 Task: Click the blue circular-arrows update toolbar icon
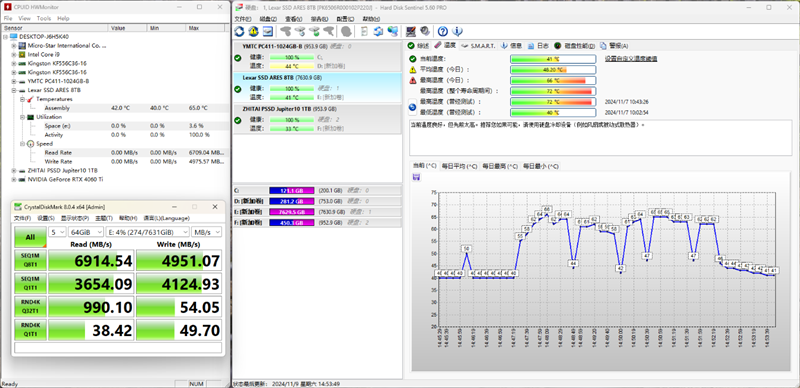pos(378,32)
